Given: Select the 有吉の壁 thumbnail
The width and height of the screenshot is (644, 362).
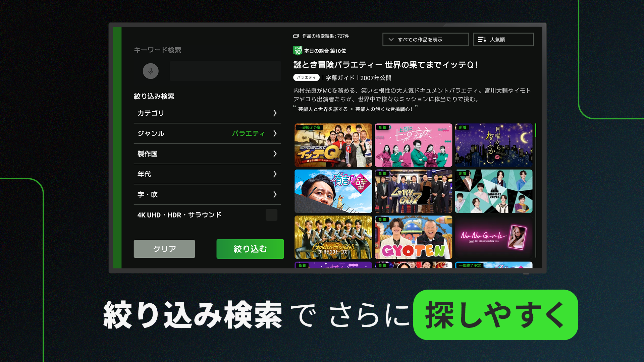Looking at the screenshot, I should [333, 191].
